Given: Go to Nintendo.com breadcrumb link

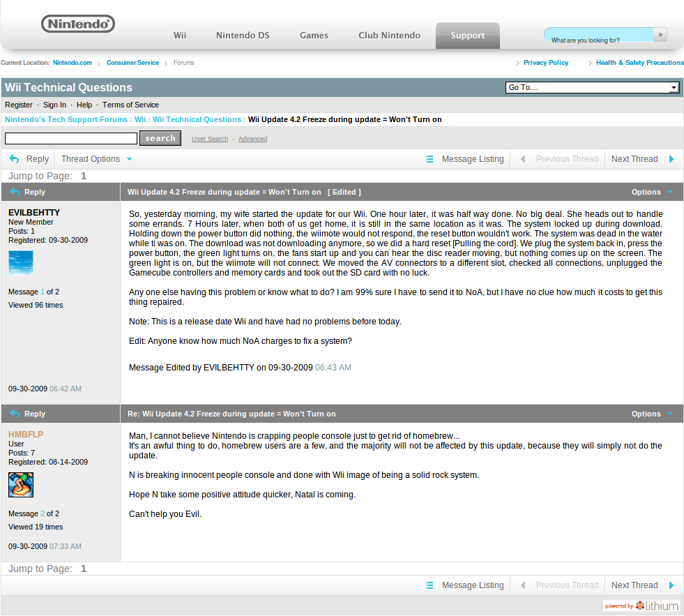Looking at the screenshot, I should click(73, 63).
